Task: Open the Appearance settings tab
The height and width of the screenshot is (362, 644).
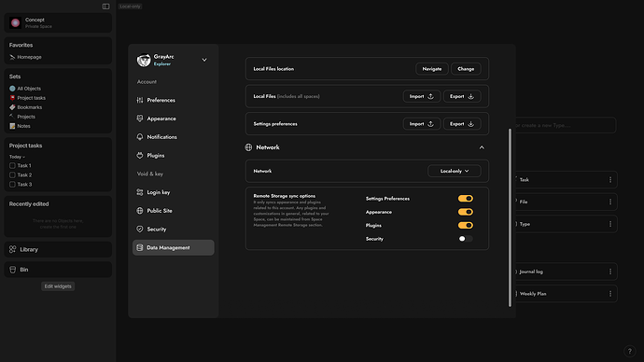Action: click(174, 118)
